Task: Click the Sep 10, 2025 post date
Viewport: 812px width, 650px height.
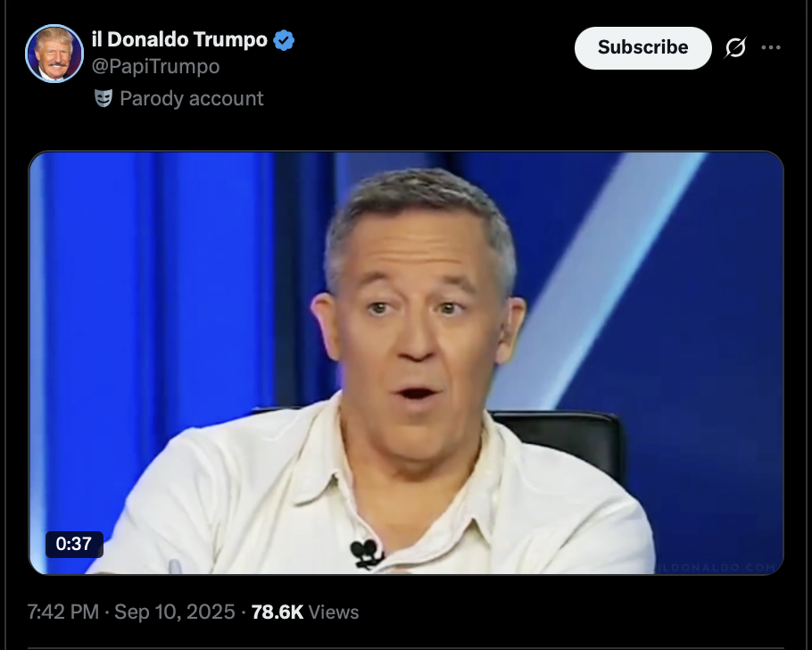Action: pyautogui.click(x=175, y=612)
